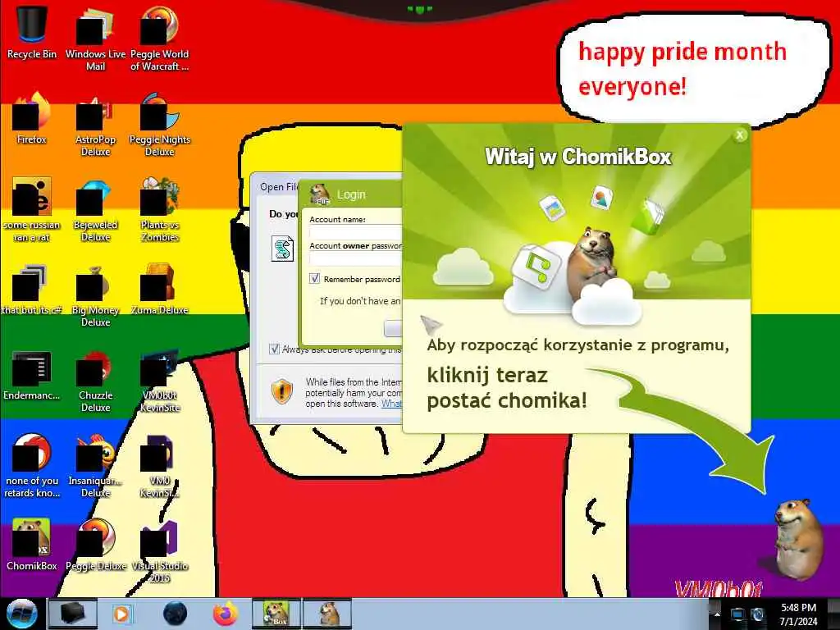Launch Firefox from the taskbar
The width and height of the screenshot is (840, 630).
tap(226, 614)
